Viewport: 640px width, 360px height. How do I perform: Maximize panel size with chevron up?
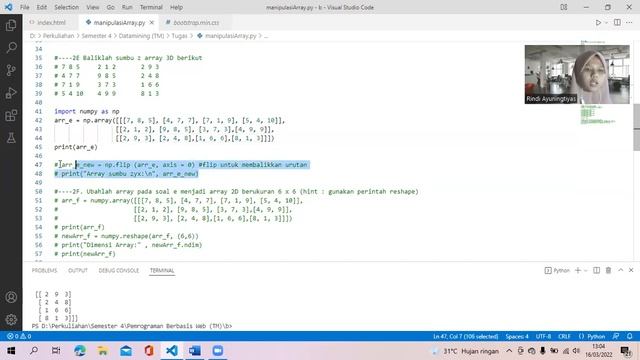pyautogui.click(x=620, y=270)
